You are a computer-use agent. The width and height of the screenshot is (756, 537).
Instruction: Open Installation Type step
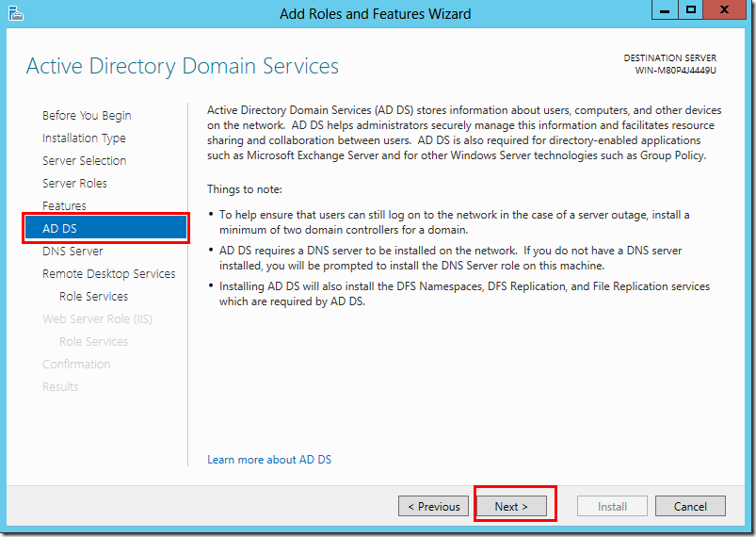pos(84,138)
